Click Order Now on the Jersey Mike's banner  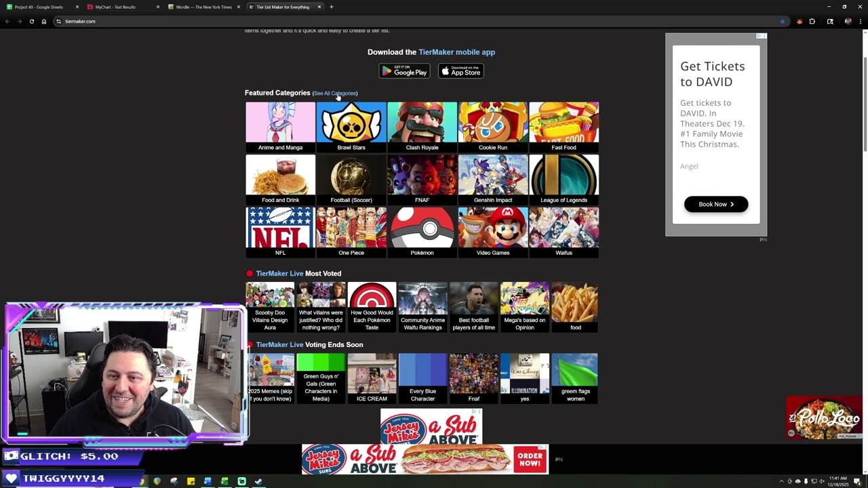(530, 460)
